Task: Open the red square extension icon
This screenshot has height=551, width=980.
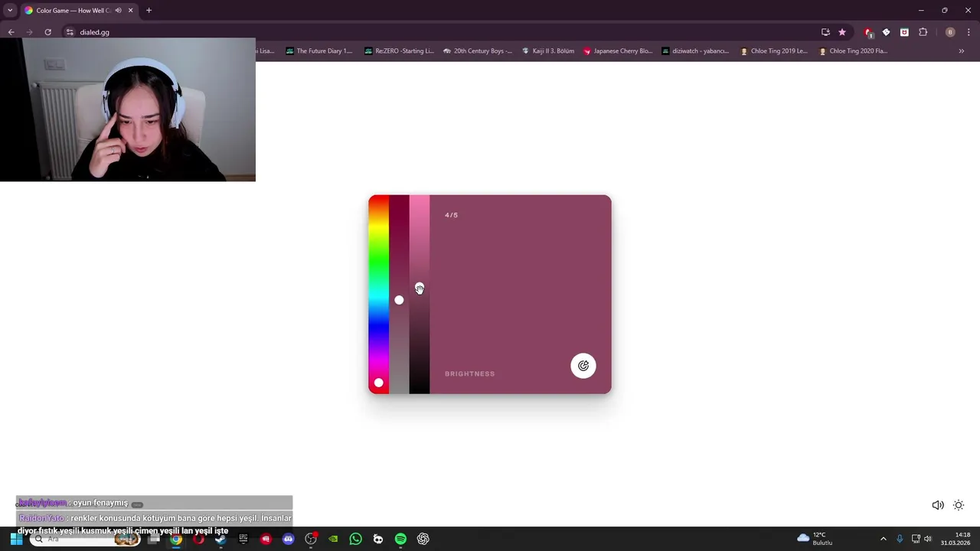Action: (904, 32)
